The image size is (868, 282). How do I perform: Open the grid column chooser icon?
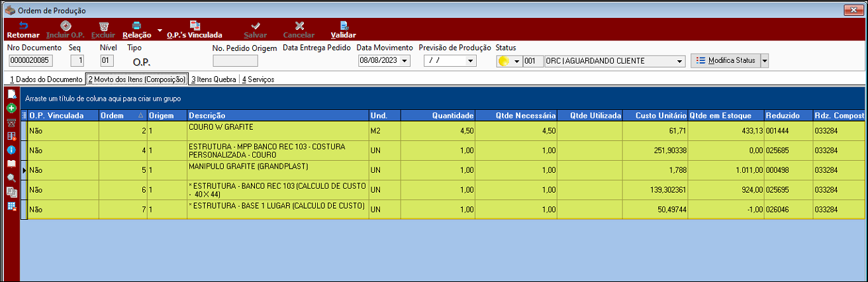(x=24, y=115)
